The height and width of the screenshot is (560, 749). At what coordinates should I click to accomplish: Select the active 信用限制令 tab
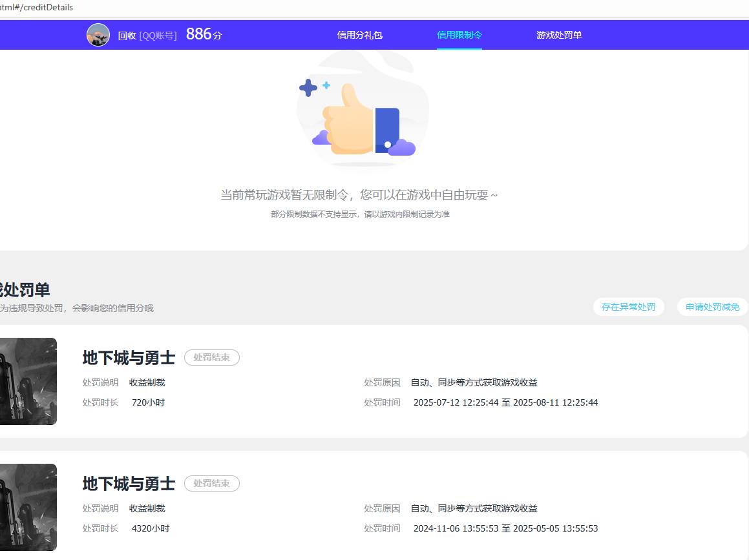[459, 35]
